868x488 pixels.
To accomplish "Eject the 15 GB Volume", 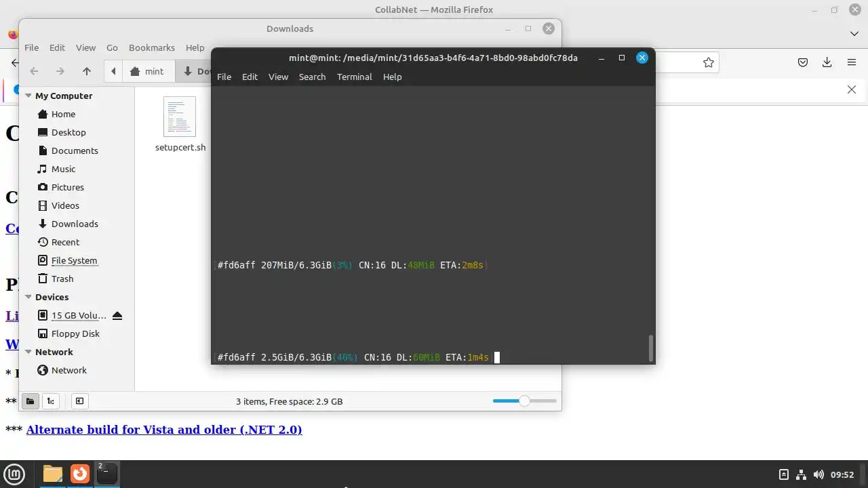I will [117, 315].
